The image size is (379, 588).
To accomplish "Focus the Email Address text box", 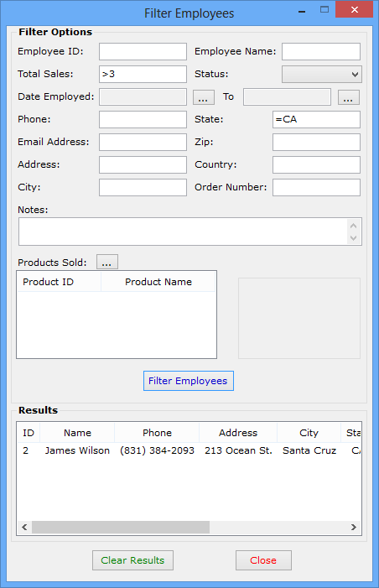I will click(143, 142).
